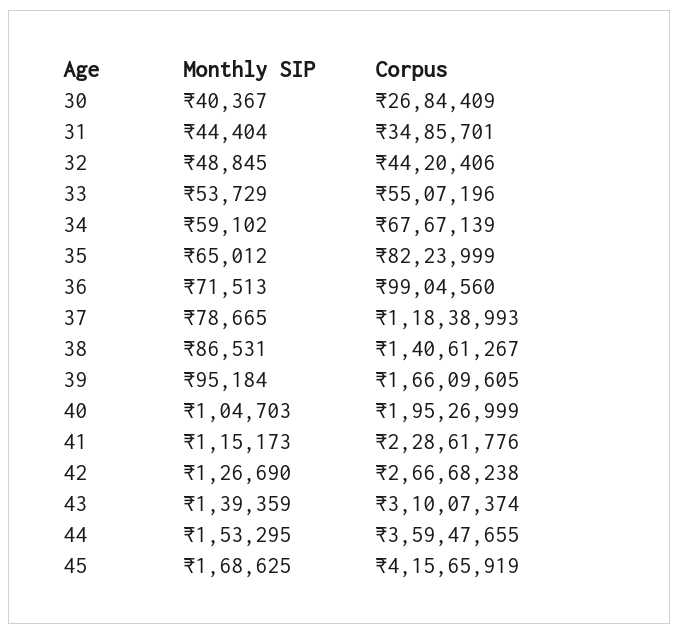676x634 pixels.
Task: Click the ₹1,04,703 SIP amount
Action: pyautogui.click(x=237, y=412)
